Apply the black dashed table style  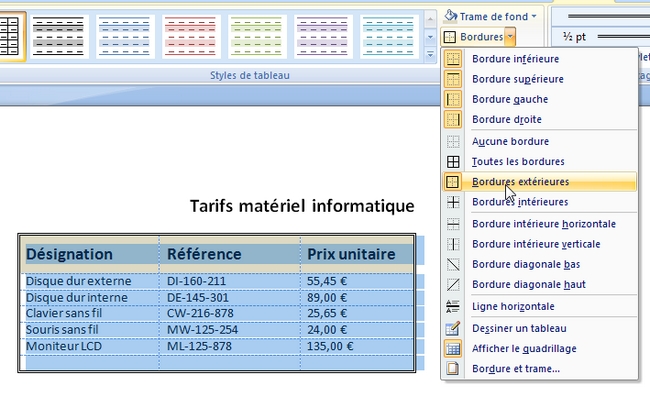(58, 36)
